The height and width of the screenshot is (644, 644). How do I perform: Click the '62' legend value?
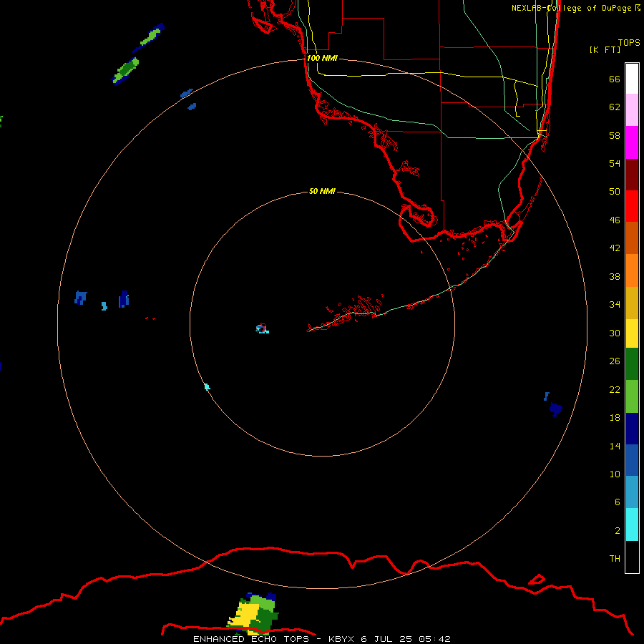point(615,107)
